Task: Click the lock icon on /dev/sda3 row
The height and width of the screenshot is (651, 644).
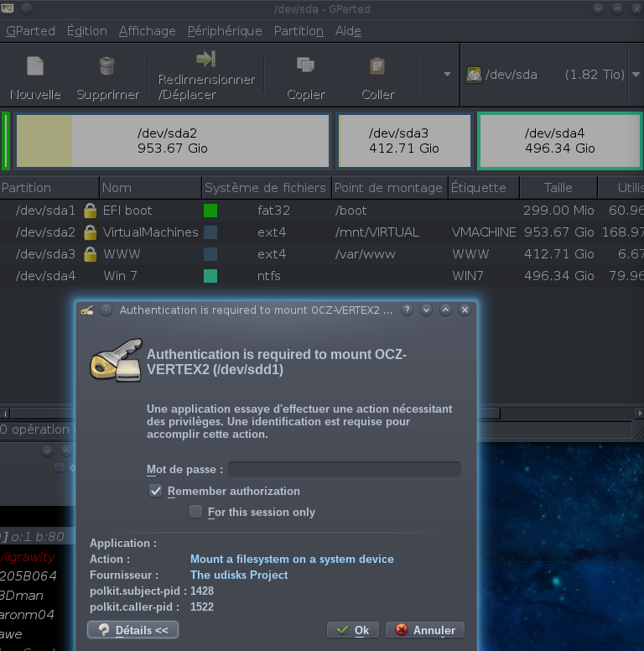Action: pyautogui.click(x=90, y=253)
